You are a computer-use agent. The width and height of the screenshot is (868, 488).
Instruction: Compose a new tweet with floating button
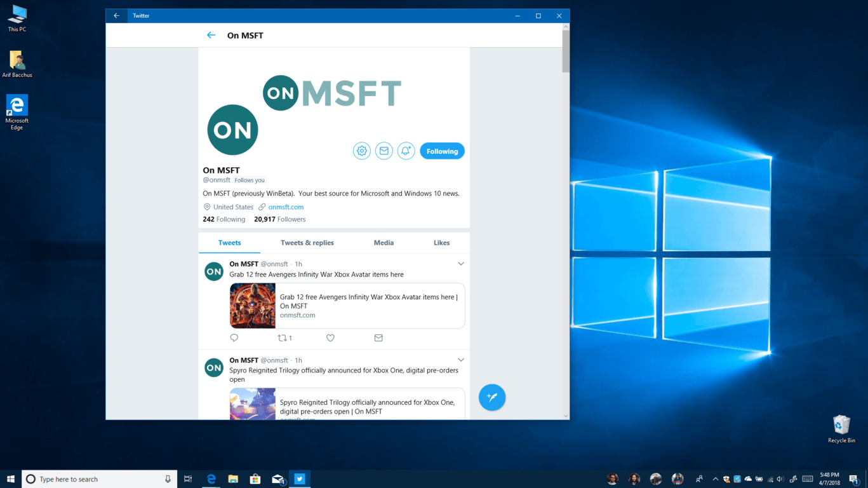pyautogui.click(x=492, y=397)
